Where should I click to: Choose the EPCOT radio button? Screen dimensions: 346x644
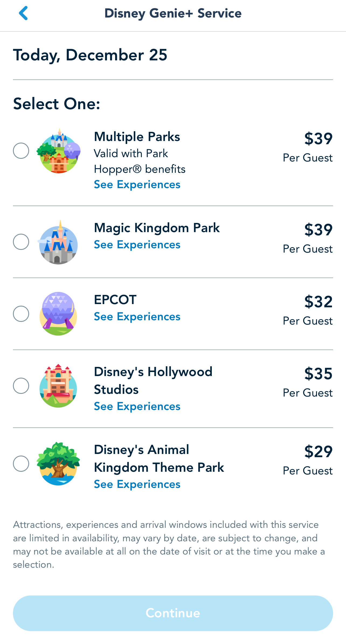[x=21, y=314]
